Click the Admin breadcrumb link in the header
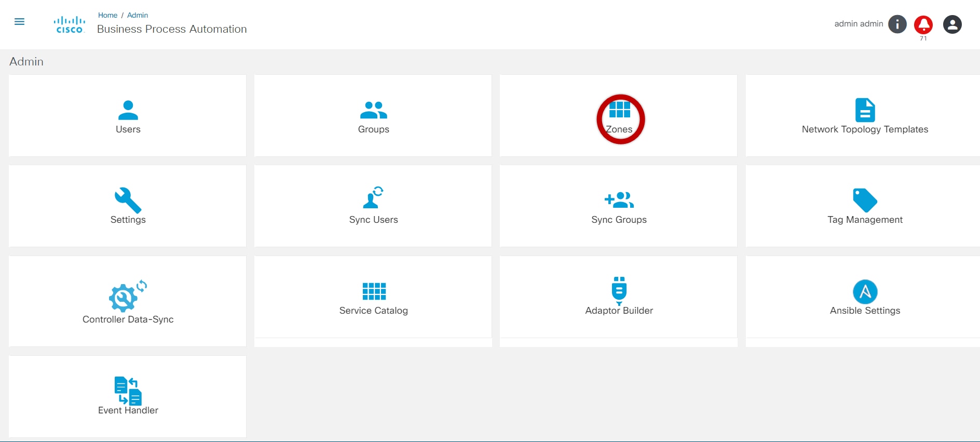The width and height of the screenshot is (980, 442). pyautogui.click(x=138, y=15)
